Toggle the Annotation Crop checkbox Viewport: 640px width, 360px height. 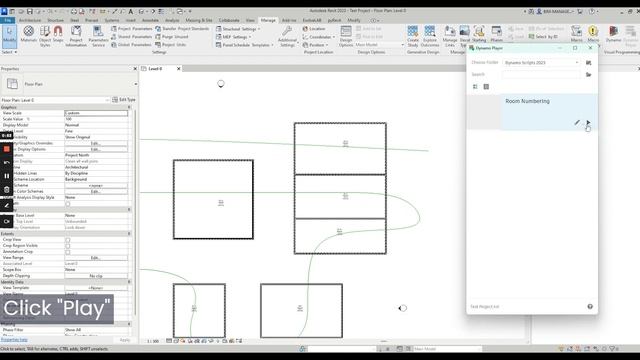coord(68,252)
